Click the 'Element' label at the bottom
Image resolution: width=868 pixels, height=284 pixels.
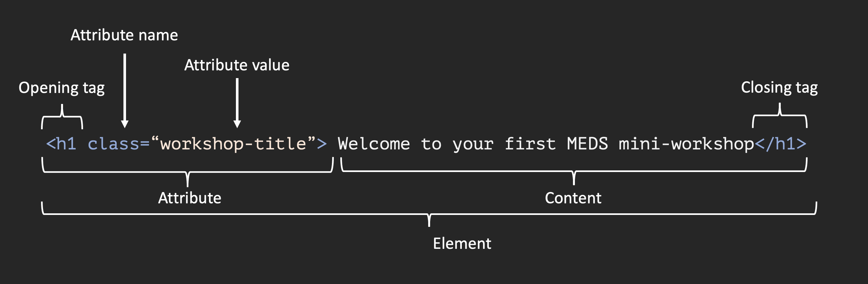(x=462, y=243)
